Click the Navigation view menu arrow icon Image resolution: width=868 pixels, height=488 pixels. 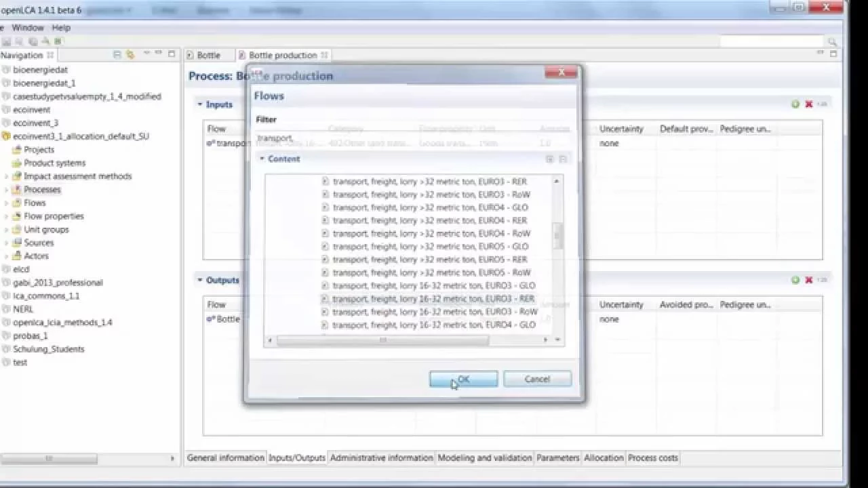(x=146, y=54)
